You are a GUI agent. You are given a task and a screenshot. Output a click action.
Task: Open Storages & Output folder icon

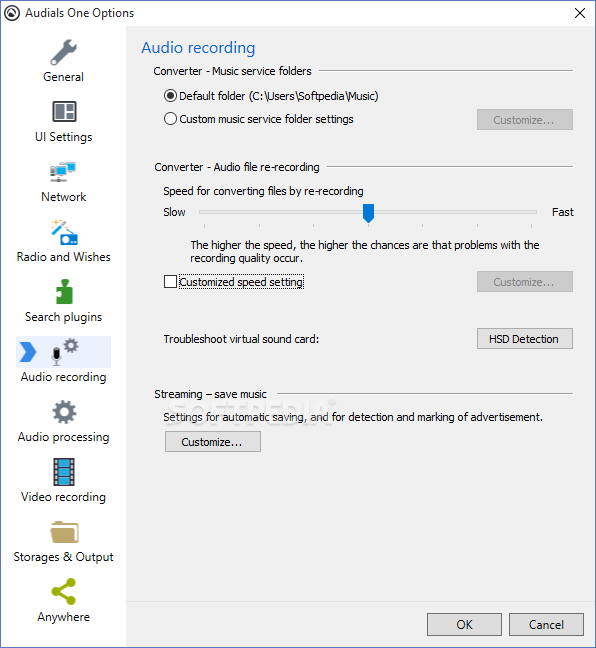tap(64, 531)
